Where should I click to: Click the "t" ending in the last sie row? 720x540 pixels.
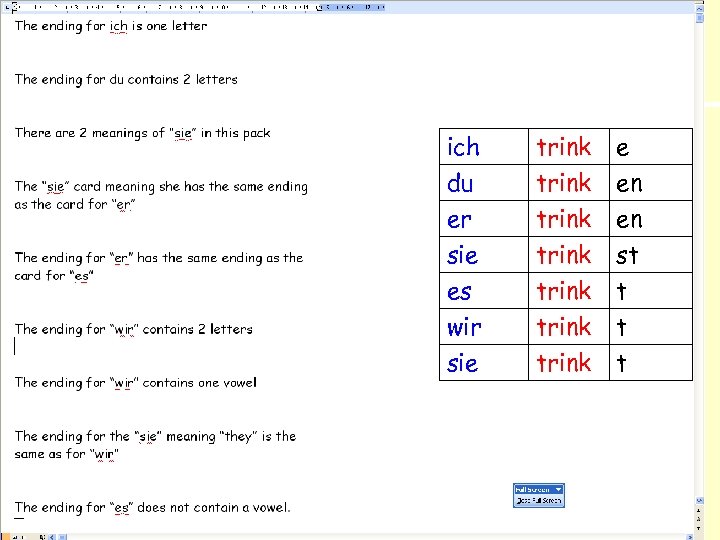(x=621, y=363)
